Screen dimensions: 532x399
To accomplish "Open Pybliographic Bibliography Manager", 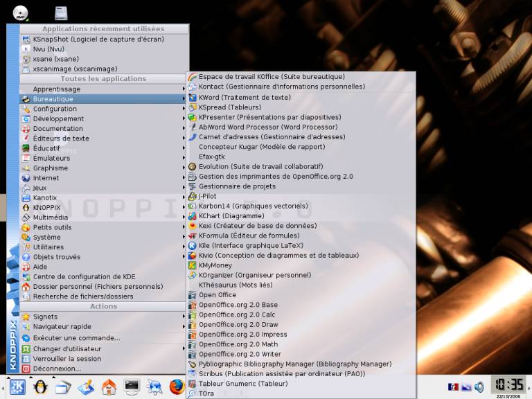I will coord(301,364).
